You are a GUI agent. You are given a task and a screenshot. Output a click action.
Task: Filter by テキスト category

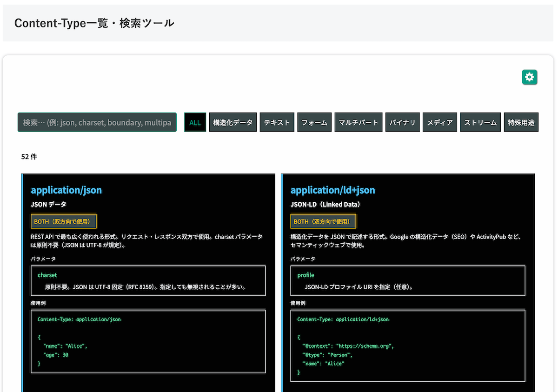click(x=277, y=122)
